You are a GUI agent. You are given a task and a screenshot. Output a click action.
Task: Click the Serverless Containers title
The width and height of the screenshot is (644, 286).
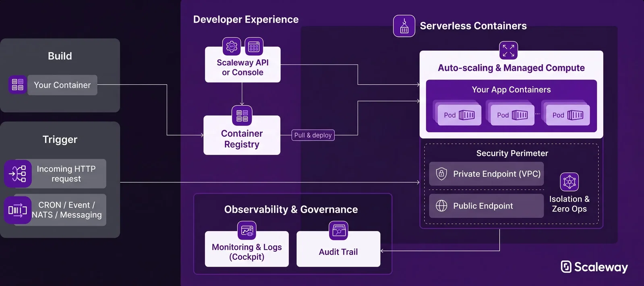pyautogui.click(x=473, y=26)
